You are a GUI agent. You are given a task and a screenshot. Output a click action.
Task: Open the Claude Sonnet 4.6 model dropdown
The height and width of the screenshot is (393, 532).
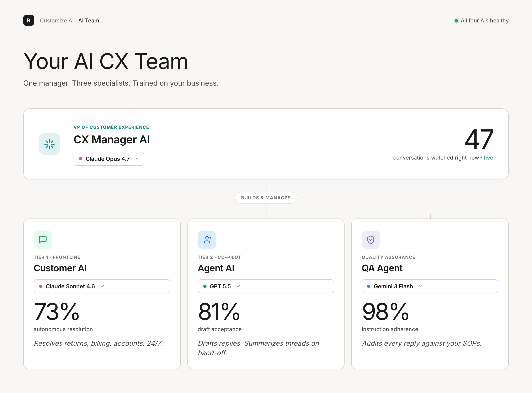[102, 286]
